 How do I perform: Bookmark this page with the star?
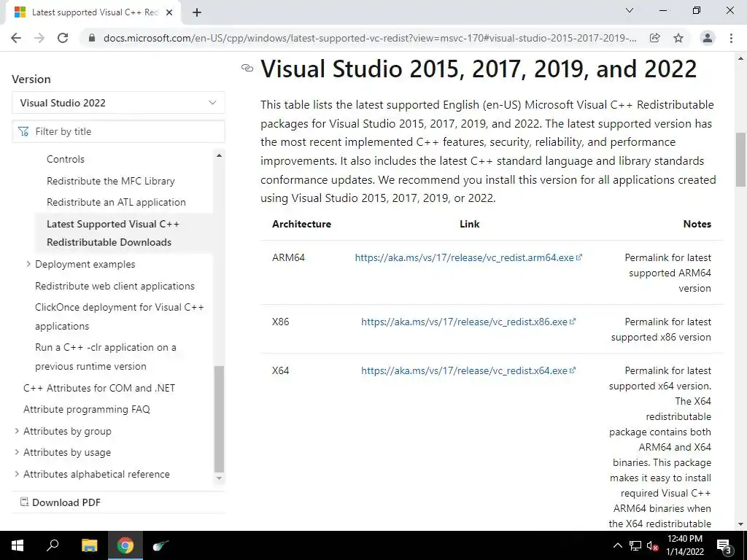pos(678,38)
